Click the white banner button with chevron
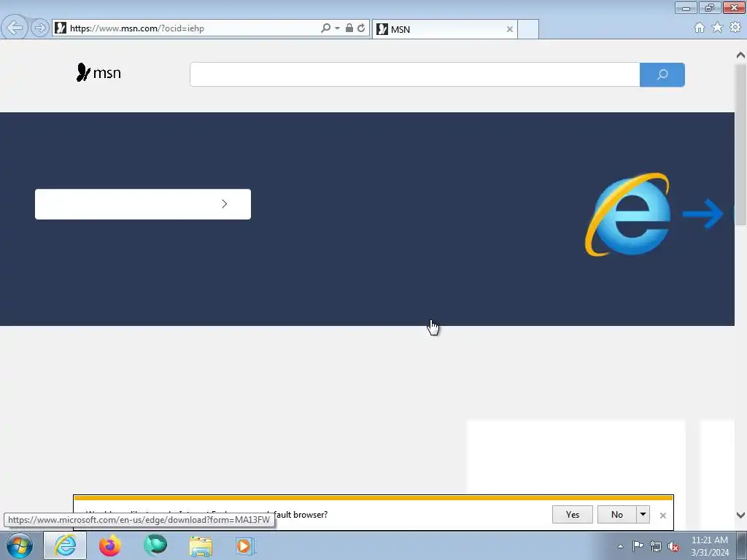 [x=143, y=204]
